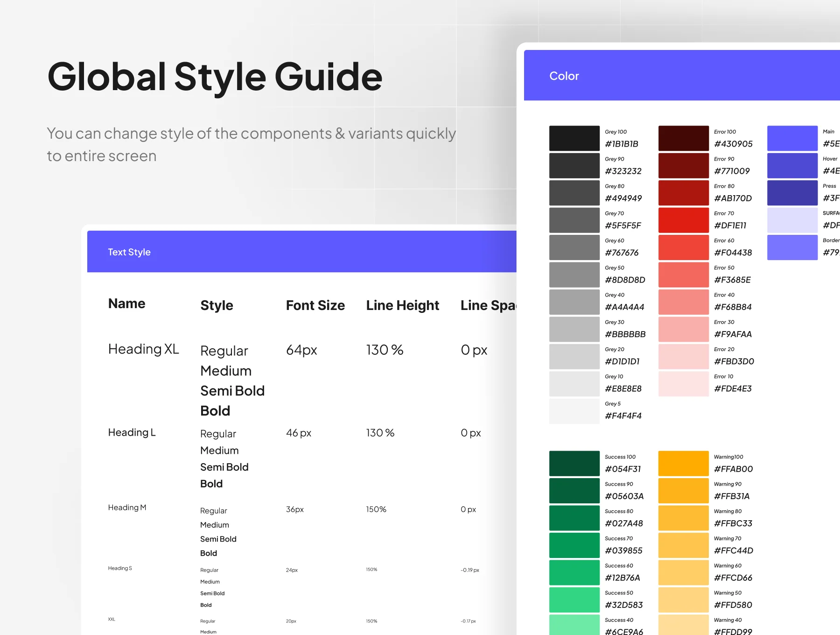This screenshot has height=635, width=840.
Task: Pick the Warning 80 #FFBC33 swatch
Action: tap(683, 518)
